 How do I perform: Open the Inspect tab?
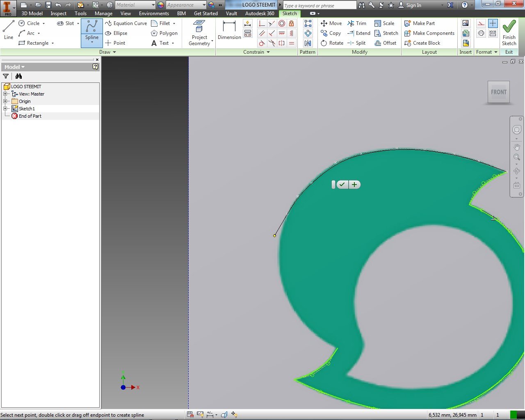point(58,14)
